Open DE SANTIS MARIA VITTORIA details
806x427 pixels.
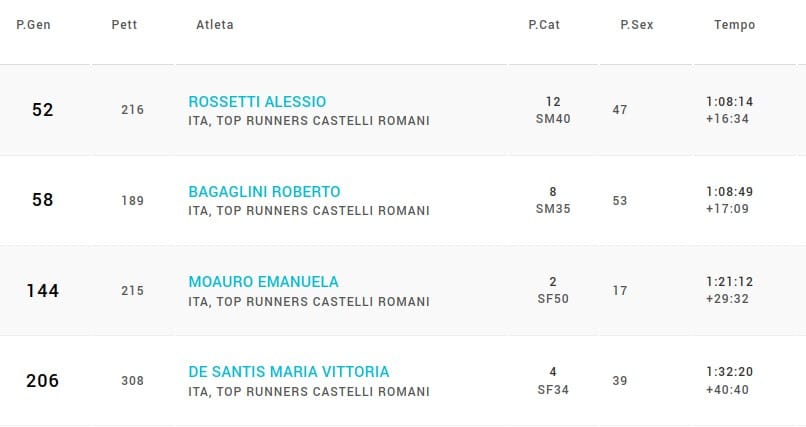click(x=288, y=372)
